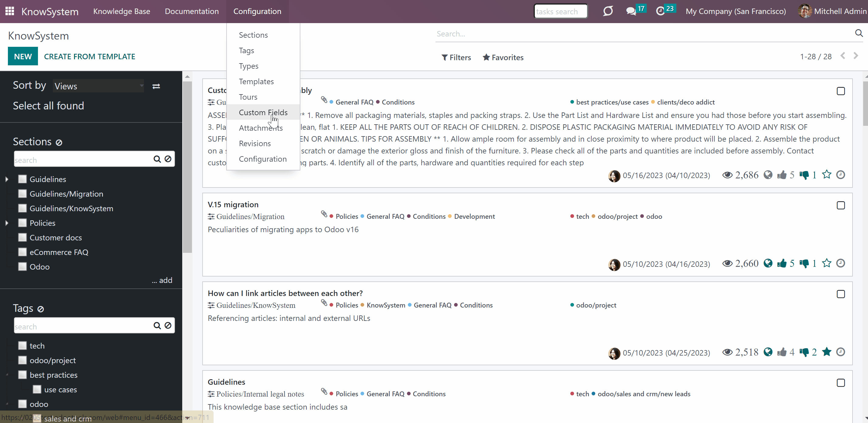Open the Filters dropdown

click(456, 57)
